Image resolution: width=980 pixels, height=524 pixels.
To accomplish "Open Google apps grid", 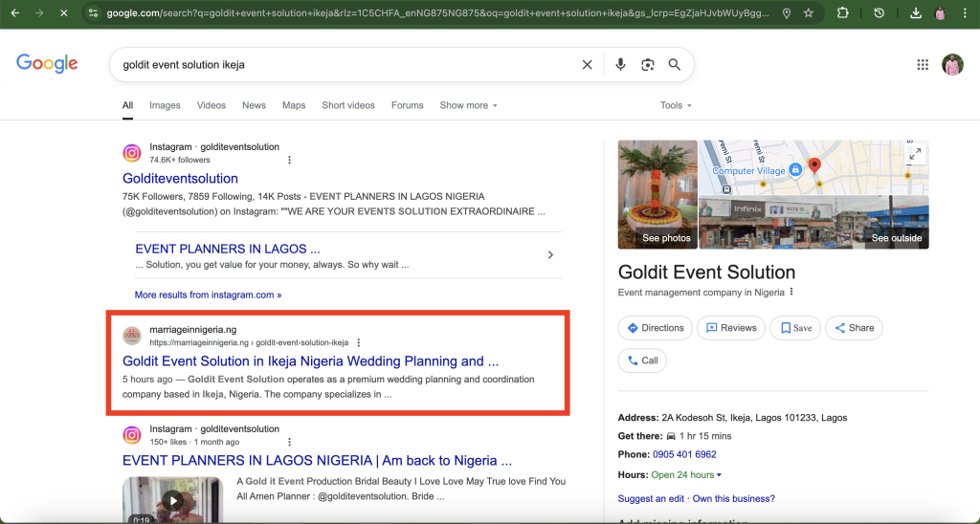I will pyautogui.click(x=923, y=64).
